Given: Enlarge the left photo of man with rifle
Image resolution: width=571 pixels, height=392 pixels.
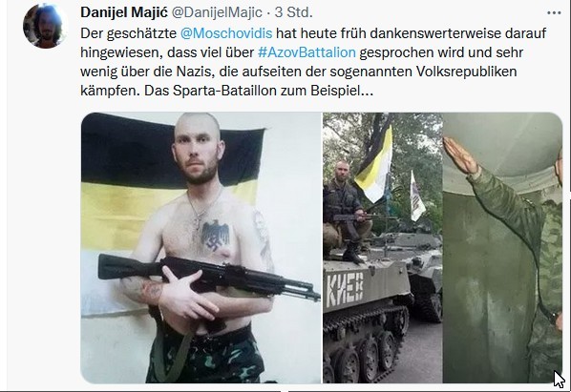Looking at the screenshot, I should pos(201,248).
